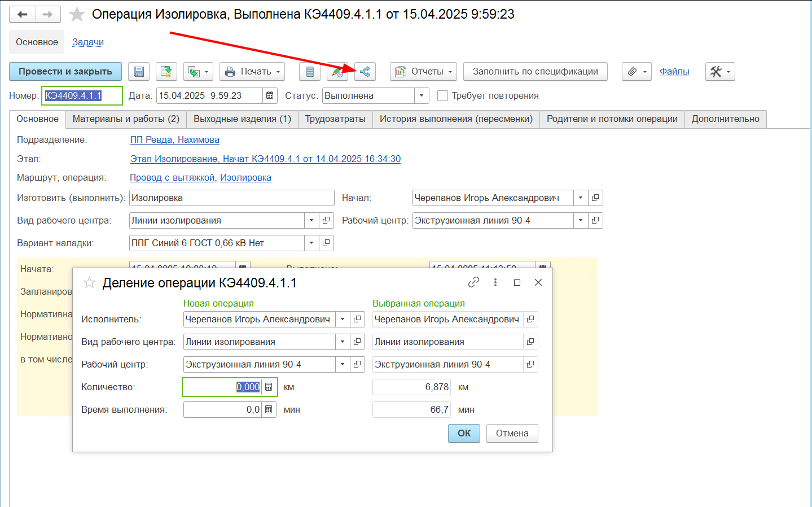Add operation to favorites with star icon
Screen dimensions: 812x507
[77, 14]
